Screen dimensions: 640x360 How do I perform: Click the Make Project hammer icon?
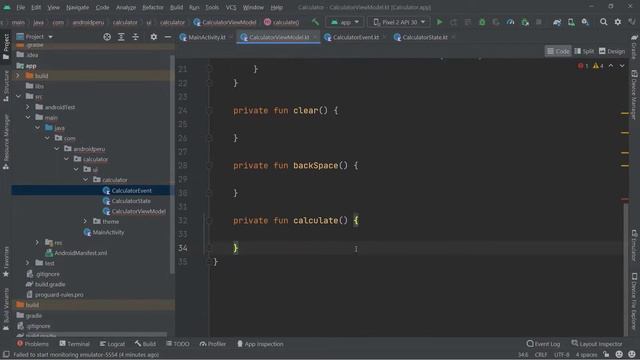[315, 22]
